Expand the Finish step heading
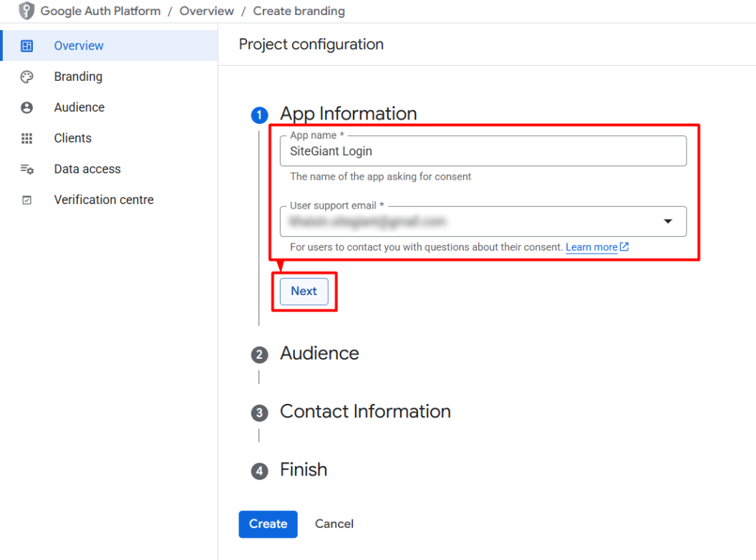 tap(304, 470)
